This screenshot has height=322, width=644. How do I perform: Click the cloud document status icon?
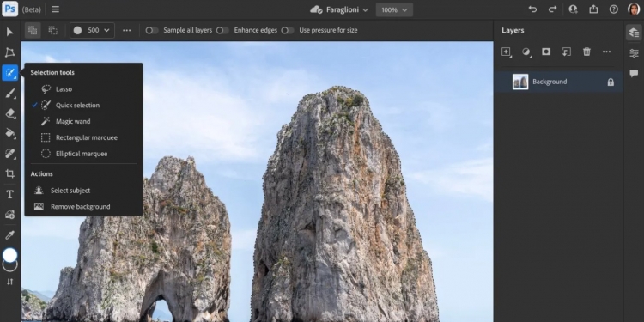316,9
